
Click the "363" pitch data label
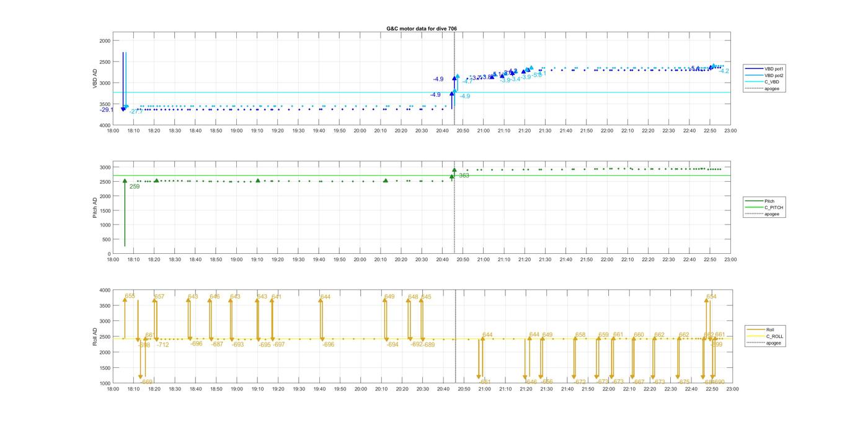[464, 176]
